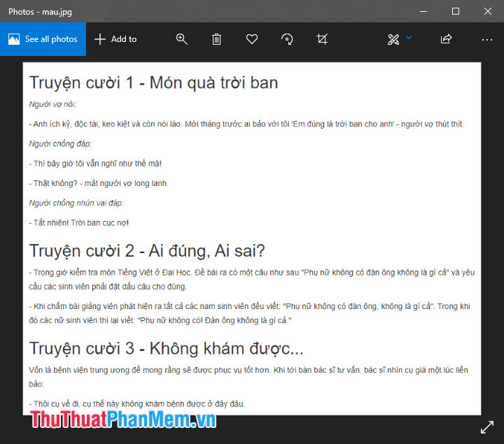The width and height of the screenshot is (504, 444).
Task: Enter full screen with the diagonal arrows icon
Action: 487,427
